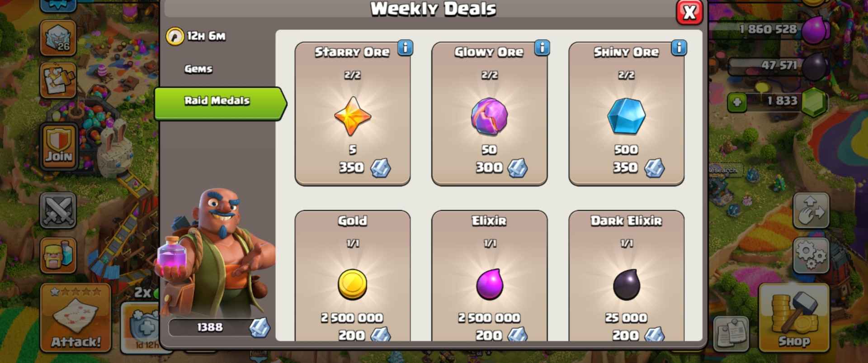Screen dimensions: 868x363
Task: Open the settings gears icon
Action: pyautogui.click(x=811, y=255)
